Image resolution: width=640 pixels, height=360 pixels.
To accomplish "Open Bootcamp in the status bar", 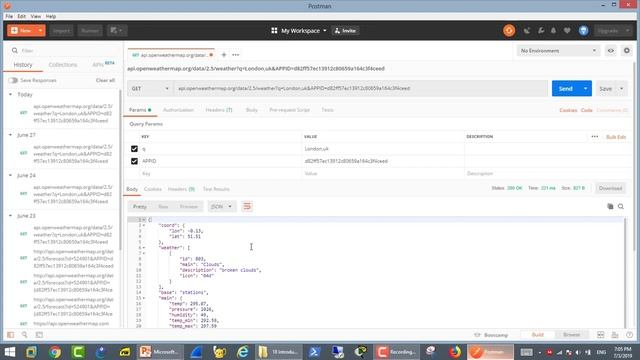I will (491, 335).
